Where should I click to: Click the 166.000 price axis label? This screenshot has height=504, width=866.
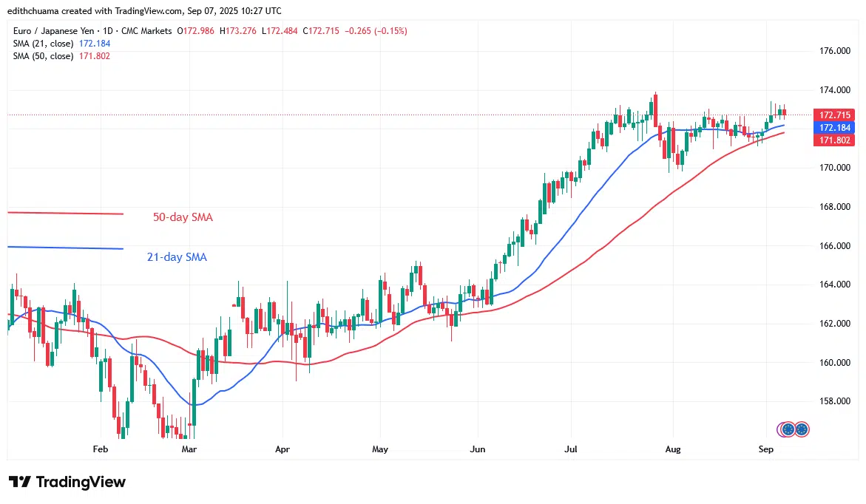pyautogui.click(x=834, y=245)
